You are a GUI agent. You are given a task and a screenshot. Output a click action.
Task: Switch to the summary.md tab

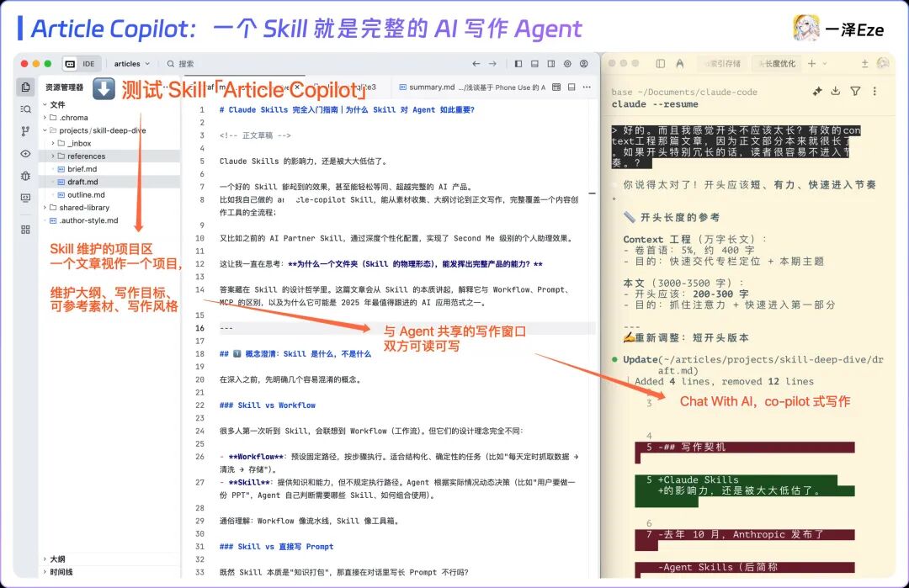[x=431, y=87]
